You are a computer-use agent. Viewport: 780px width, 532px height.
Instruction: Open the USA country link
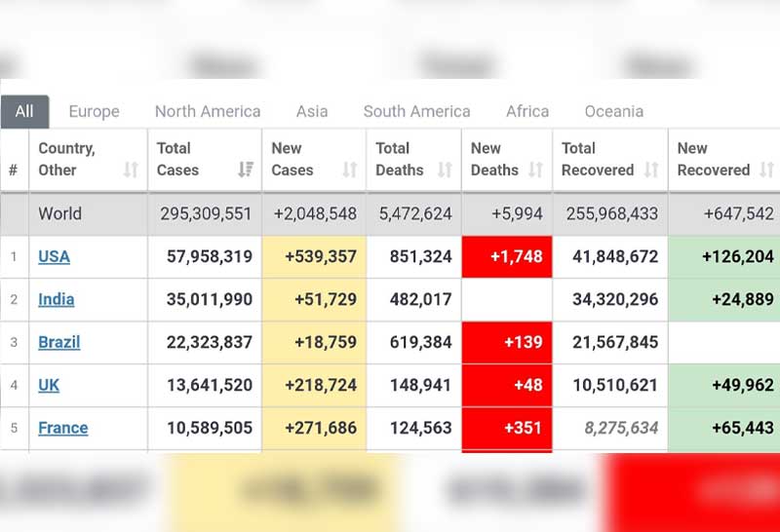click(54, 256)
